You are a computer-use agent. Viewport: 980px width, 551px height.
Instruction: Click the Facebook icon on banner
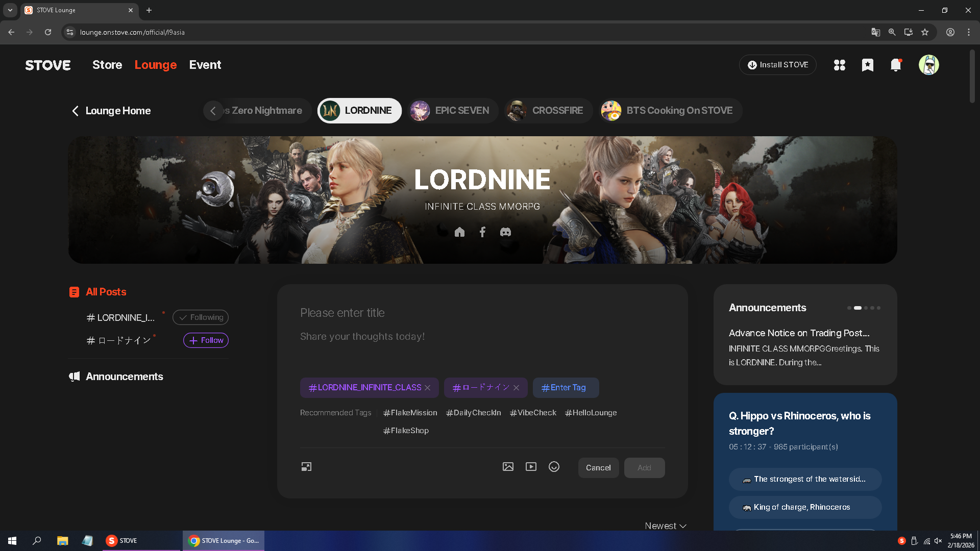click(482, 232)
